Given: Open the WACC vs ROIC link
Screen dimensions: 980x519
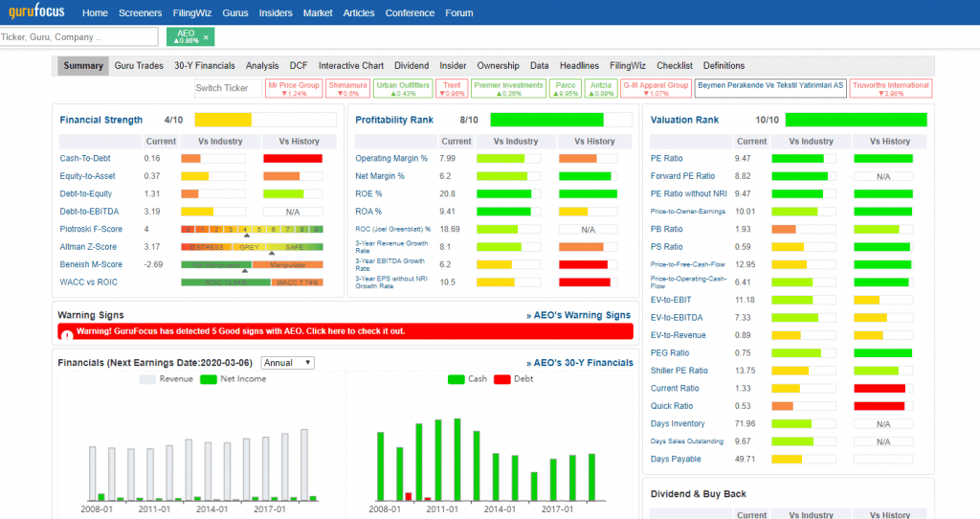Looking at the screenshot, I should pyautogui.click(x=89, y=282).
